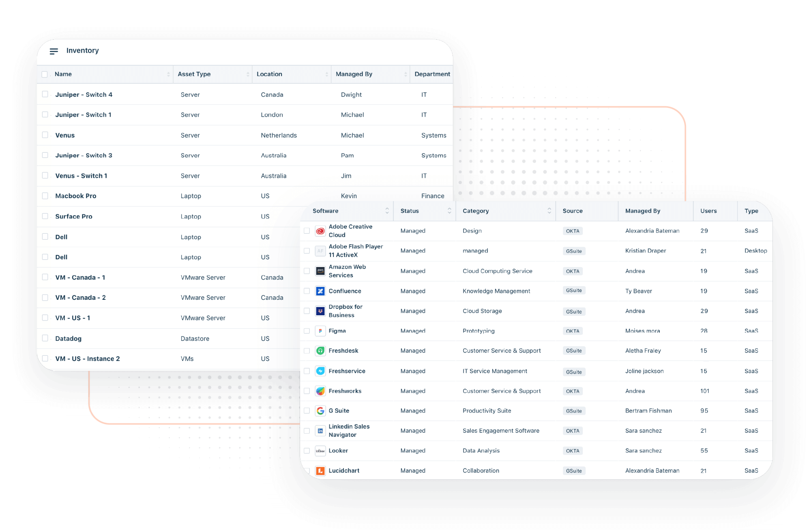Click 'Knowledge Management' category cell

pyautogui.click(x=496, y=291)
